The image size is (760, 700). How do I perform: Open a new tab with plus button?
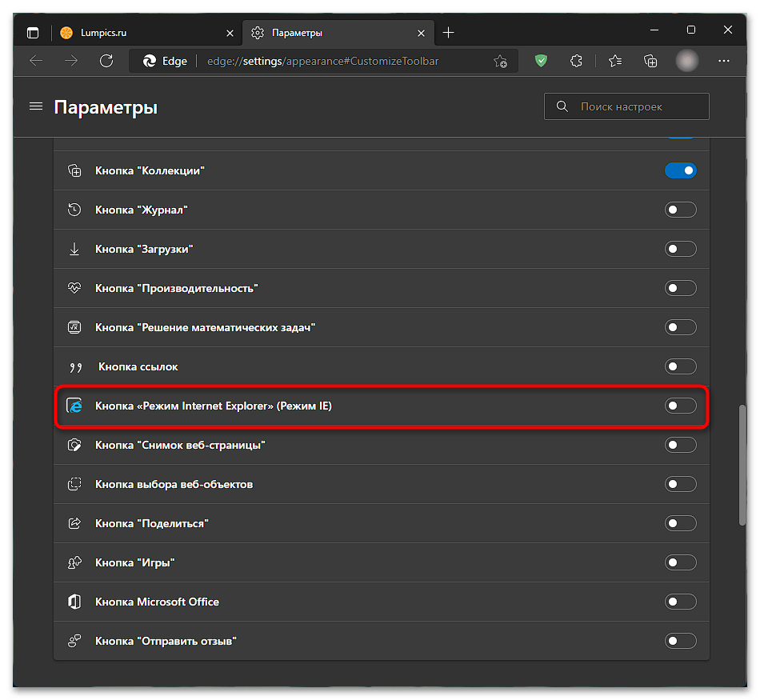coord(448,33)
